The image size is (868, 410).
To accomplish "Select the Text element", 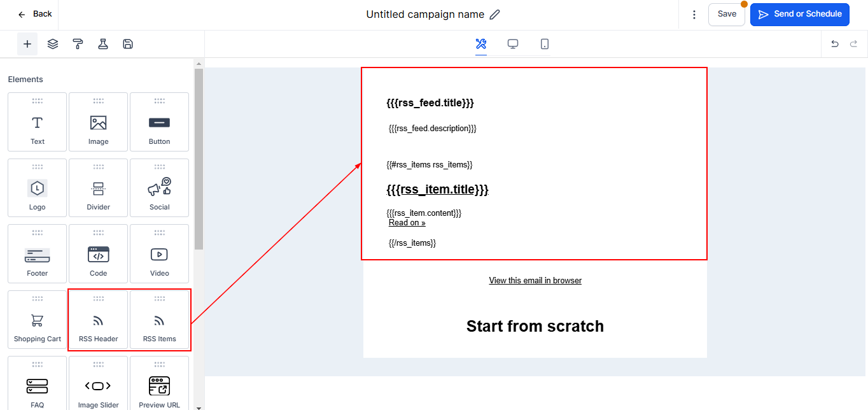I will pos(38,122).
